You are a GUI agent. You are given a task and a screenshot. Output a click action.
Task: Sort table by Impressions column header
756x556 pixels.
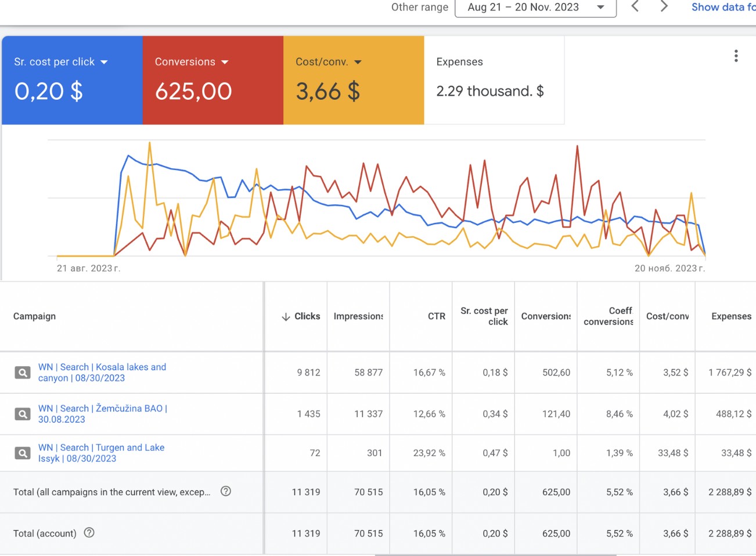(x=358, y=316)
